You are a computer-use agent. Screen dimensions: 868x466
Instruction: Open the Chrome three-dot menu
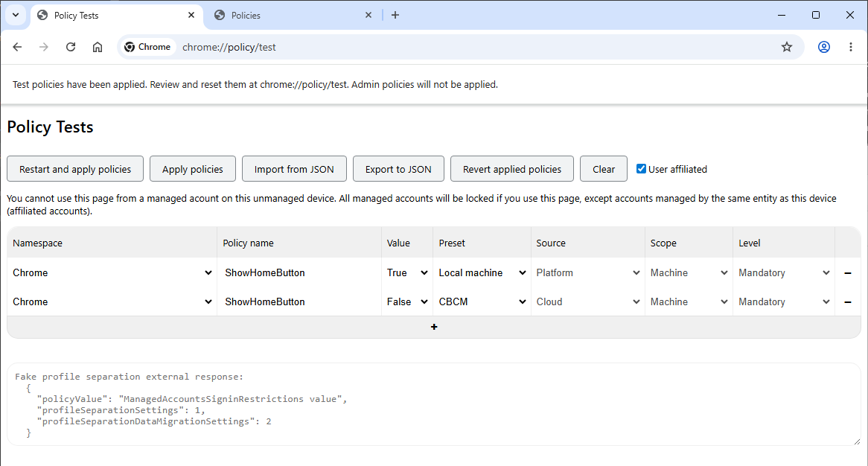851,47
